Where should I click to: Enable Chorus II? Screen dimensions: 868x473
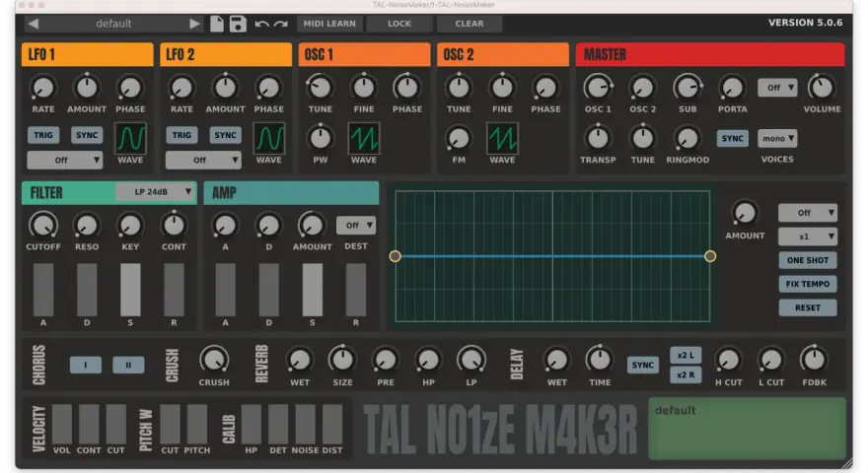click(128, 366)
